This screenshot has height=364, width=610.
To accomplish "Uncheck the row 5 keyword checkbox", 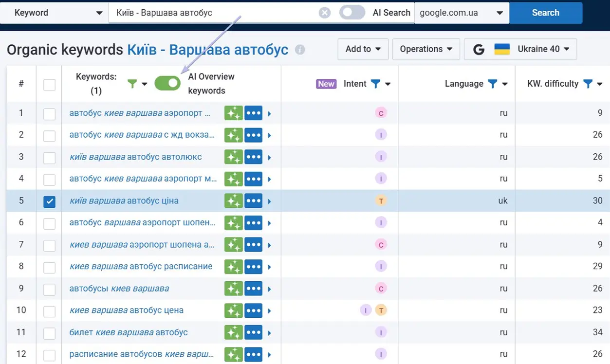I will tap(49, 201).
